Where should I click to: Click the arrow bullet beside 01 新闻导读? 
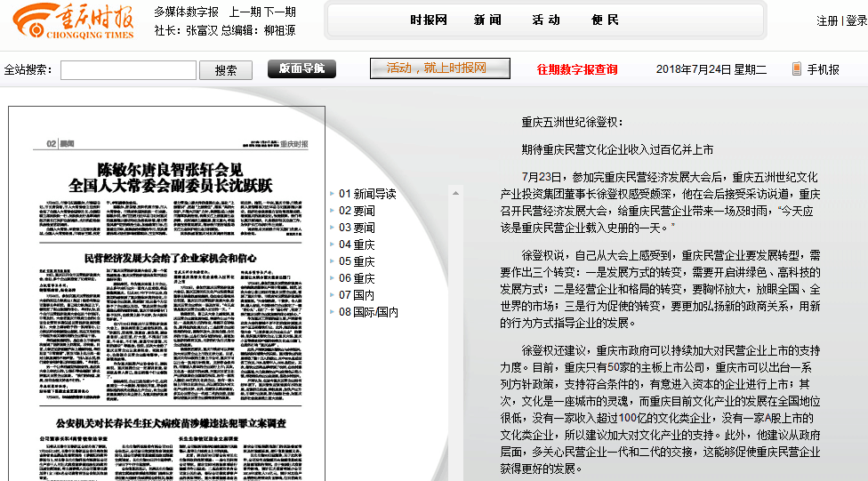(x=332, y=194)
